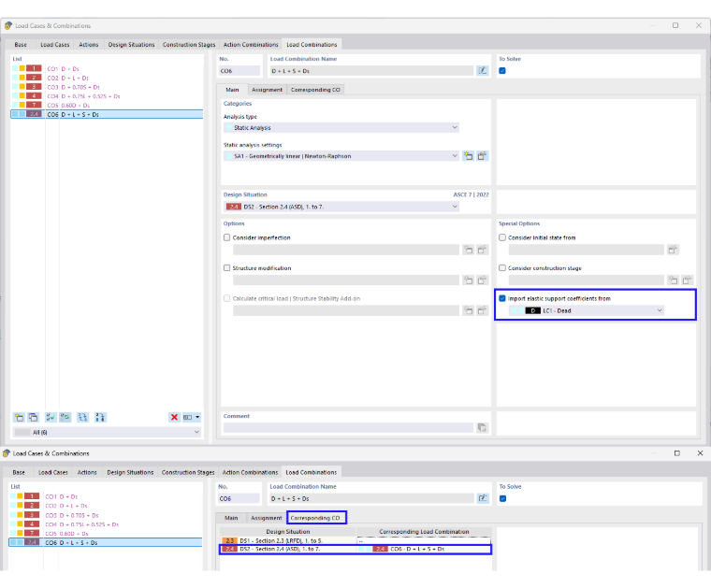Click edit name icon in lower window
Image resolution: width=711 pixels, height=588 pixels.
483,498
